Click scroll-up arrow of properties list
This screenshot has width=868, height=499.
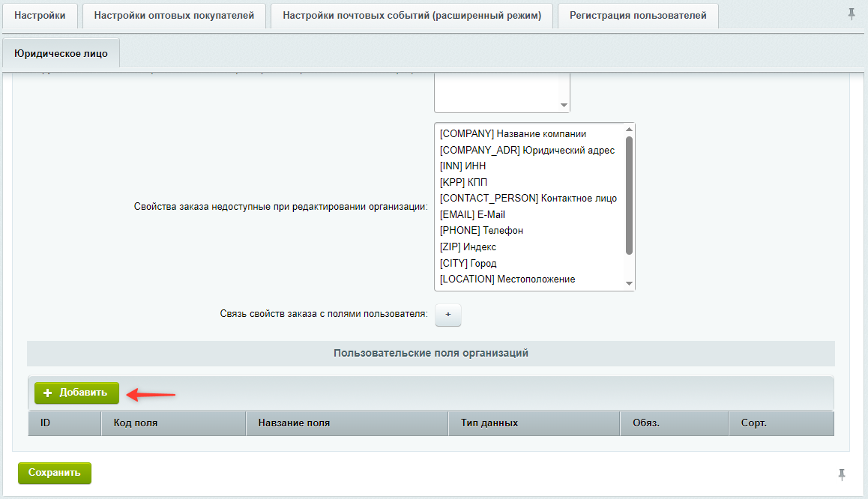click(629, 130)
